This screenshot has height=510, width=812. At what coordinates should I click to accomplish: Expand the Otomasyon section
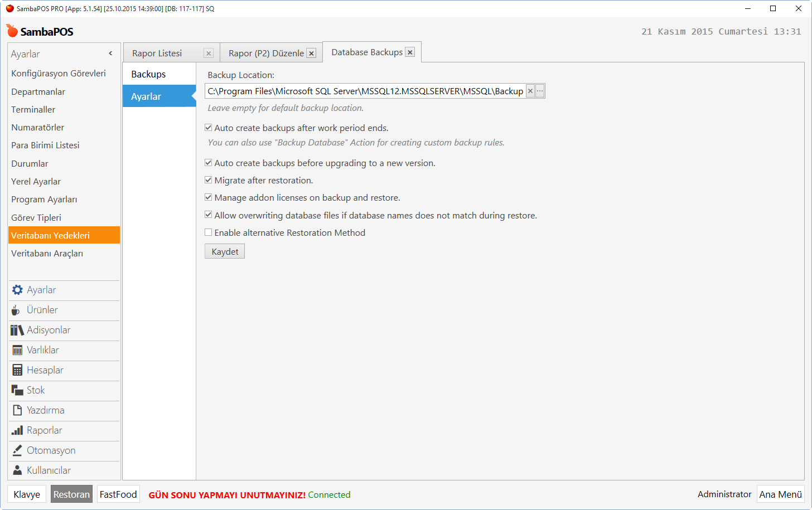pos(51,450)
